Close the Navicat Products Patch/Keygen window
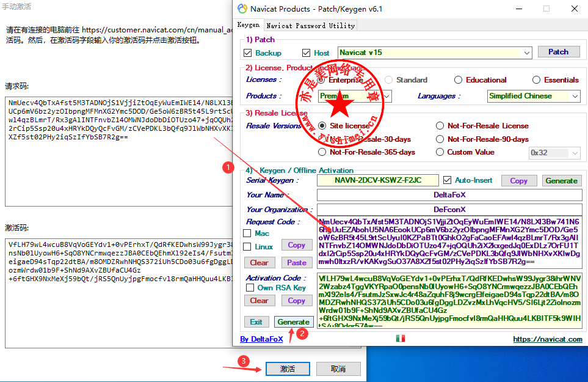Screen dimensions: 588x382 coord(574,9)
